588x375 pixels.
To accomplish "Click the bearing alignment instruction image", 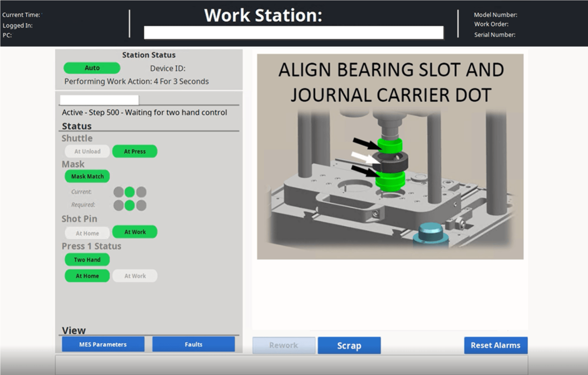I will (x=390, y=157).
